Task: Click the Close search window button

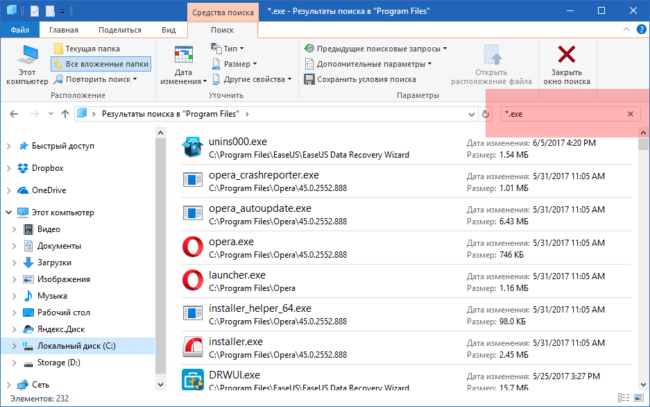Action: 567,65
